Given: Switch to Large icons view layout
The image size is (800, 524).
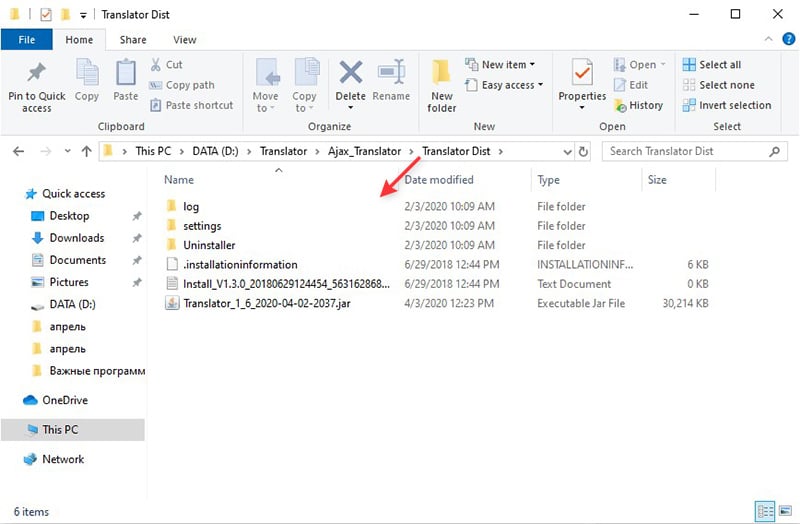Looking at the screenshot, I should 786,511.
